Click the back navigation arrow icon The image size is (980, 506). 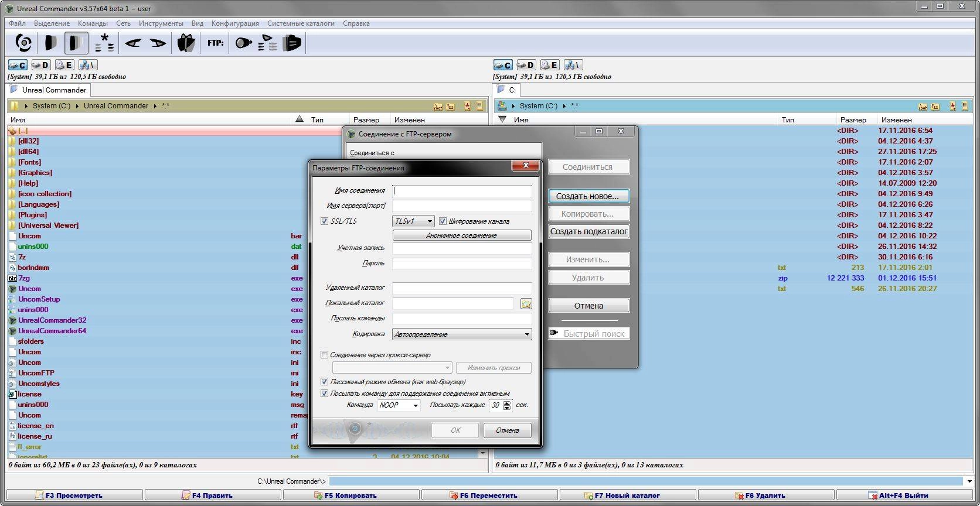[x=133, y=43]
